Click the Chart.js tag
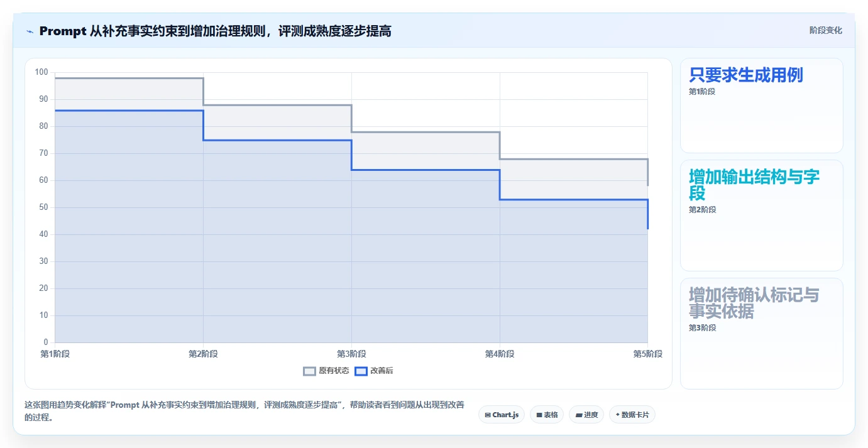Screen dimensions: 868x448 click(502, 415)
